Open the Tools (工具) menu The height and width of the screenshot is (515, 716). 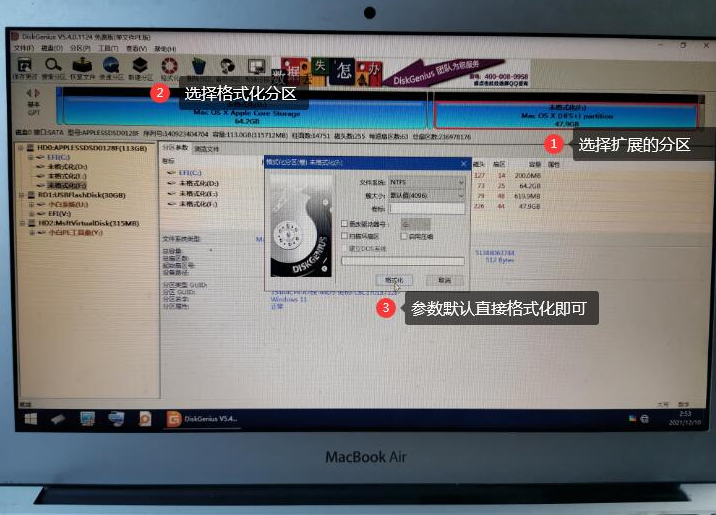tap(108, 48)
